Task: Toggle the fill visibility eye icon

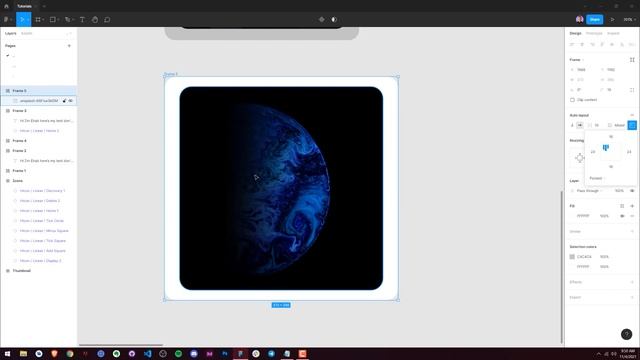Action: click(x=622, y=216)
